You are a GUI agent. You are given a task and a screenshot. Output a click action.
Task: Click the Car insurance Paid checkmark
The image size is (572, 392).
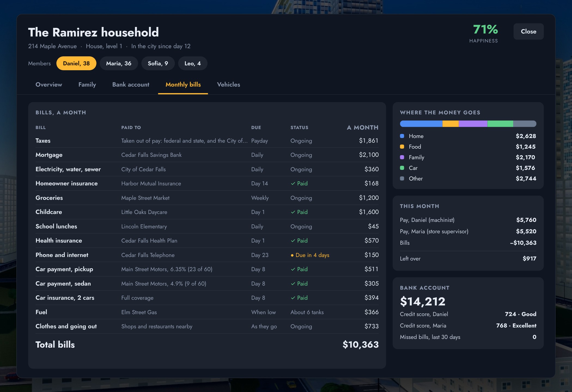[293, 298]
